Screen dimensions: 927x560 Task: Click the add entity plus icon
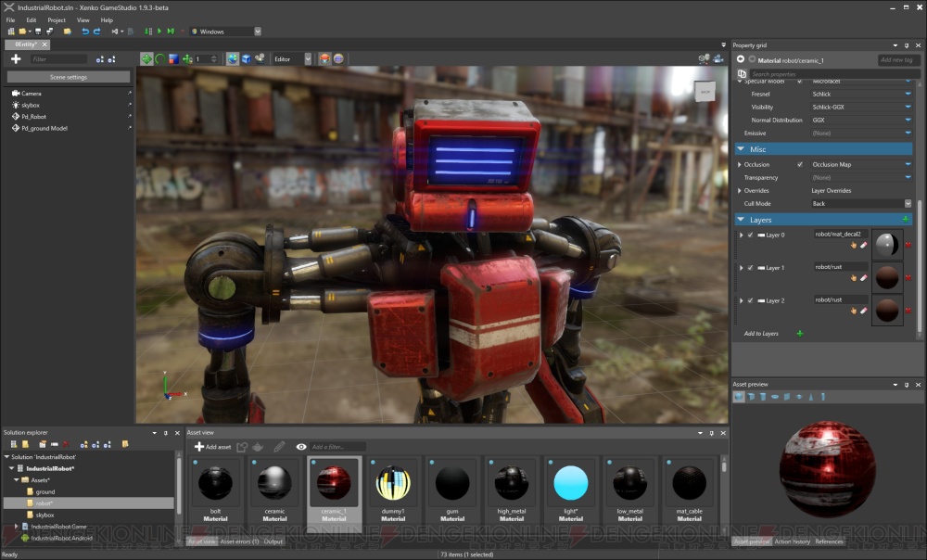click(16, 59)
